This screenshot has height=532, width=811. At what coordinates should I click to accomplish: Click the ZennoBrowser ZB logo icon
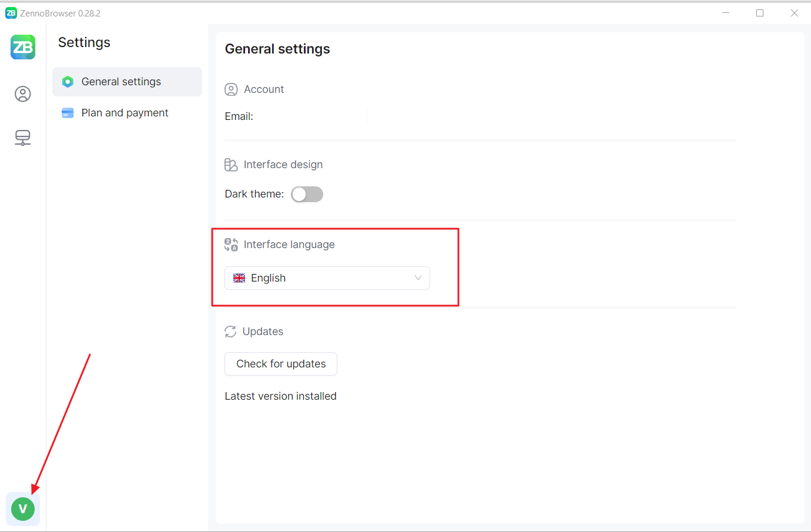pos(23,47)
